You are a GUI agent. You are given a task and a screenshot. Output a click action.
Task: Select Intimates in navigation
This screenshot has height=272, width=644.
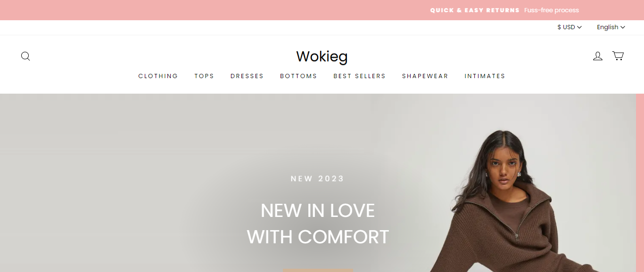click(x=485, y=76)
